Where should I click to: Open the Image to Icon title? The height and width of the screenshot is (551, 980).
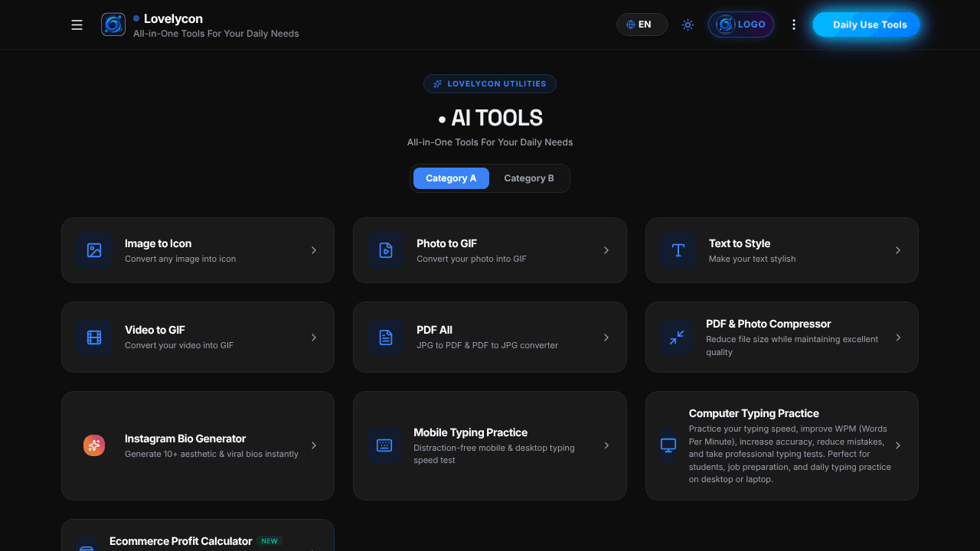158,243
